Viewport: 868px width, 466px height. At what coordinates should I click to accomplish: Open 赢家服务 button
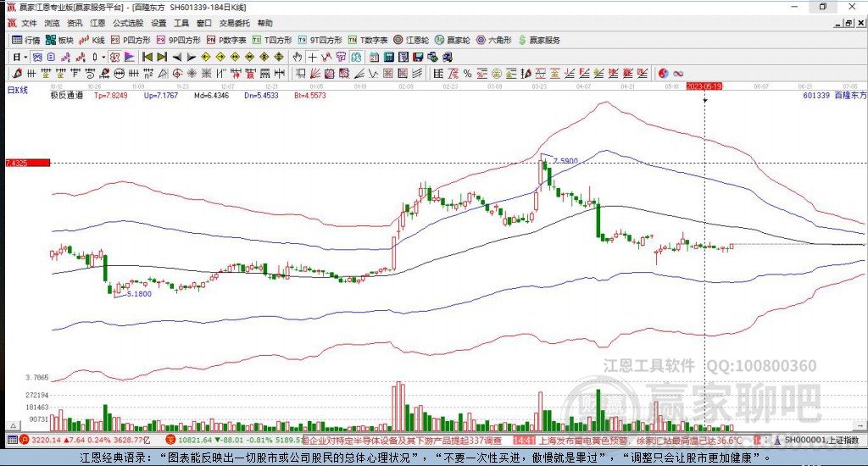(x=539, y=40)
